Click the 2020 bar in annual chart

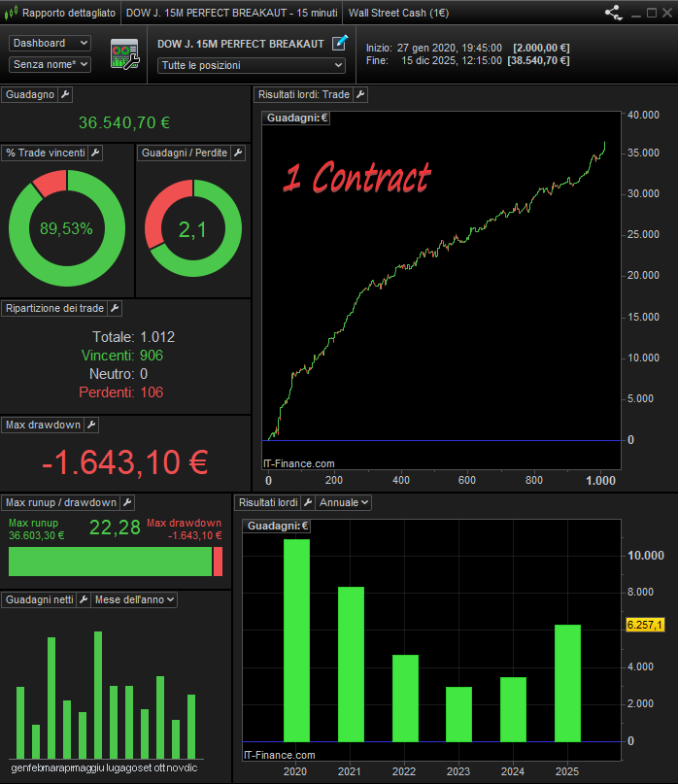coord(296,639)
